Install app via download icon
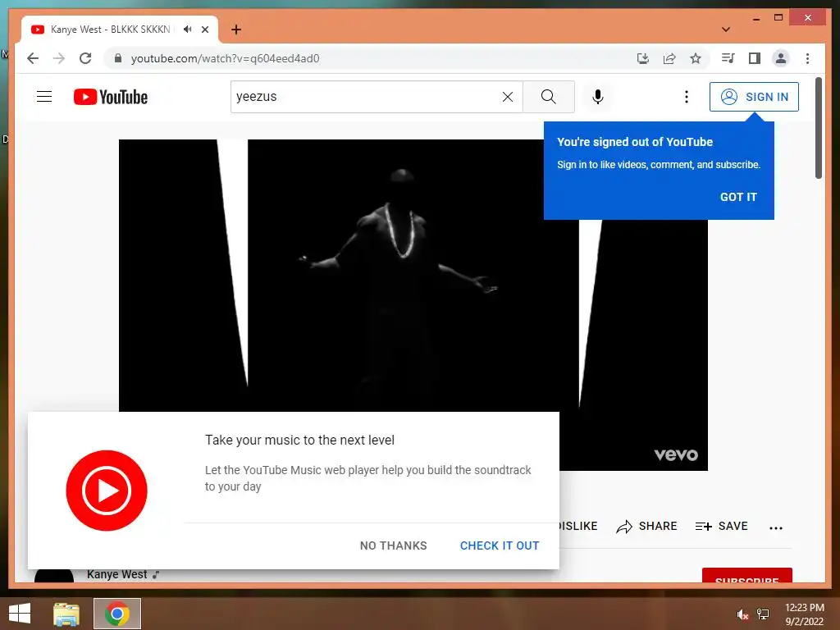This screenshot has height=630, width=840. pyautogui.click(x=643, y=58)
